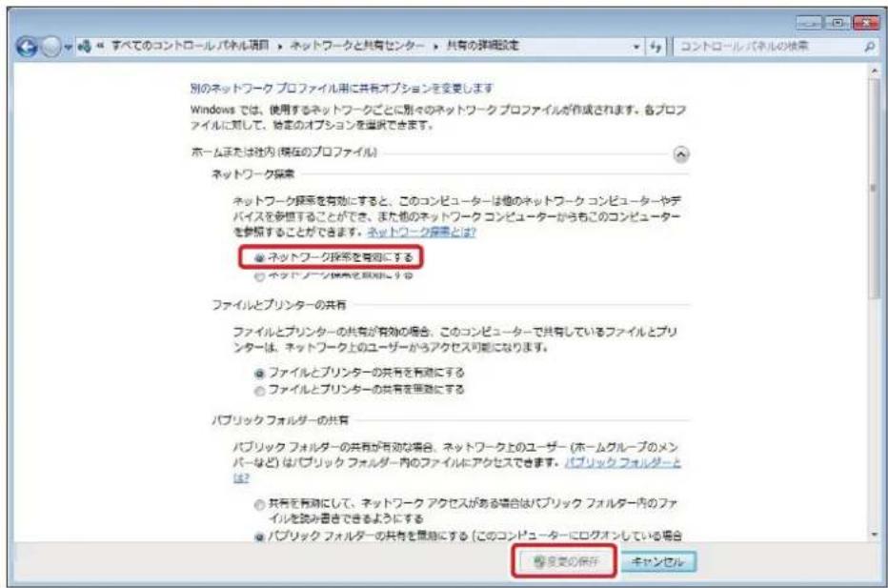
Task: Minimize the control panel window
Action: coord(809,23)
